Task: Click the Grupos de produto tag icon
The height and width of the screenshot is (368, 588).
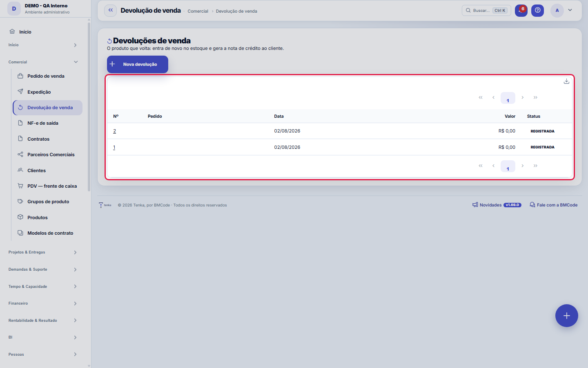Action: coord(20,201)
